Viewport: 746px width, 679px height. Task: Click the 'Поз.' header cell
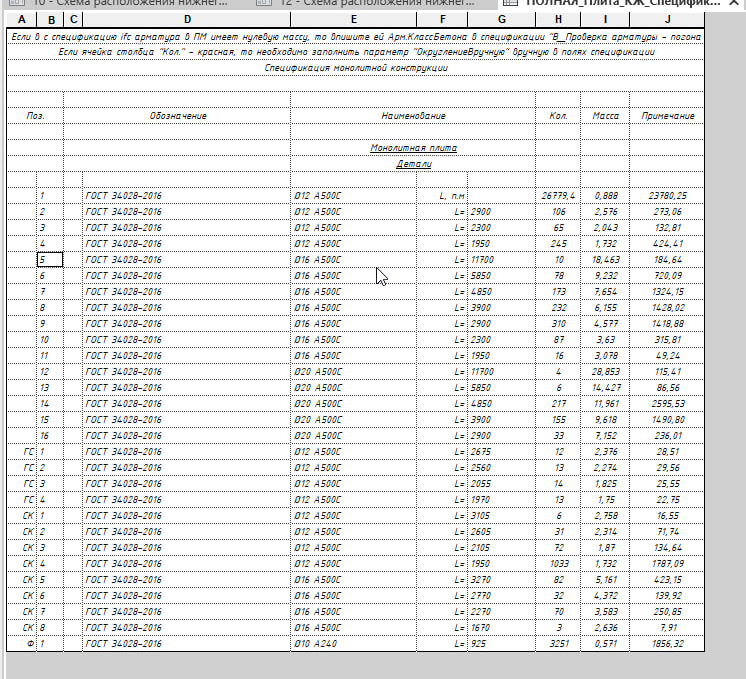(x=35, y=116)
